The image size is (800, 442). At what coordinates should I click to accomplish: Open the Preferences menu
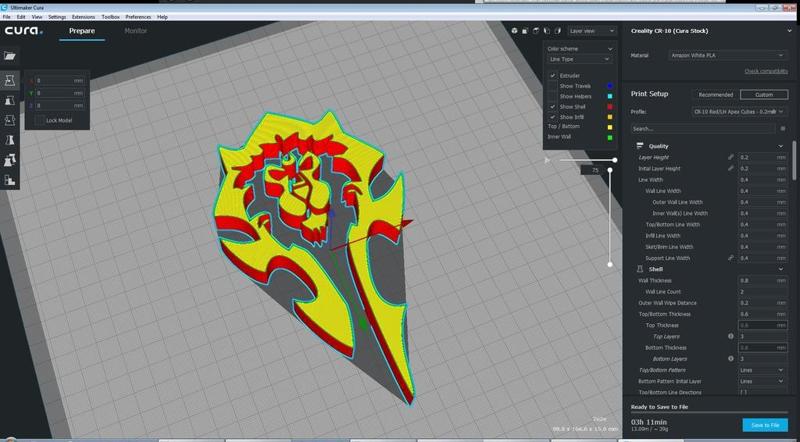tap(138, 17)
